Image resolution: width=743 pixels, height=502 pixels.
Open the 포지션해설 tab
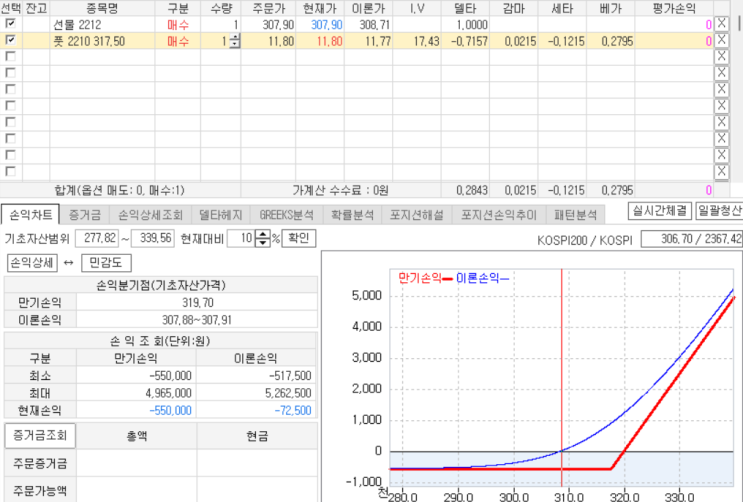pyautogui.click(x=417, y=215)
